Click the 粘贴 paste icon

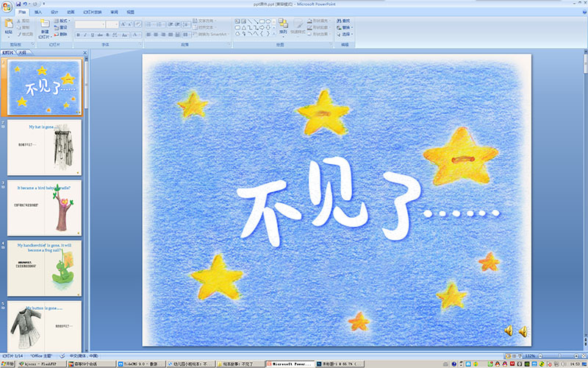click(8, 24)
